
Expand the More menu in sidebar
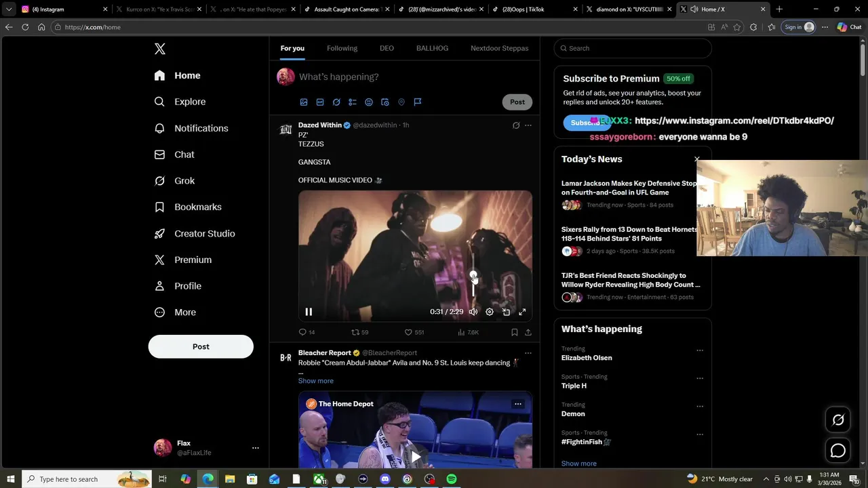coord(175,312)
